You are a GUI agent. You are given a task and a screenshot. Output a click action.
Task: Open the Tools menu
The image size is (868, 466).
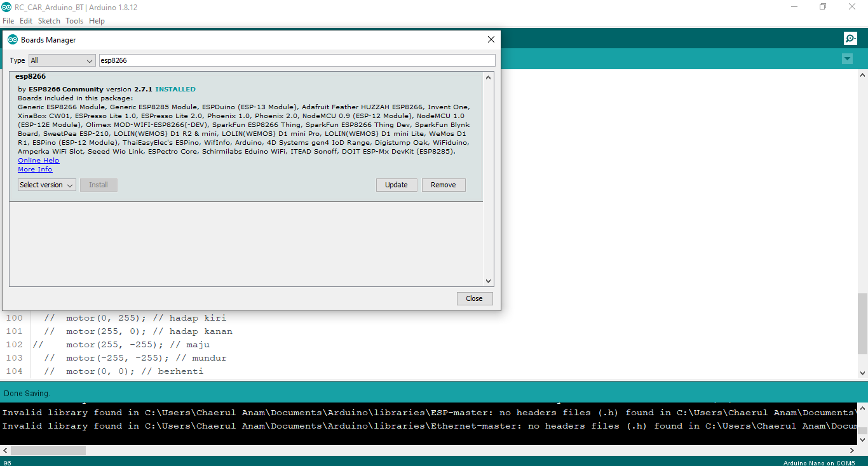[x=74, y=21]
